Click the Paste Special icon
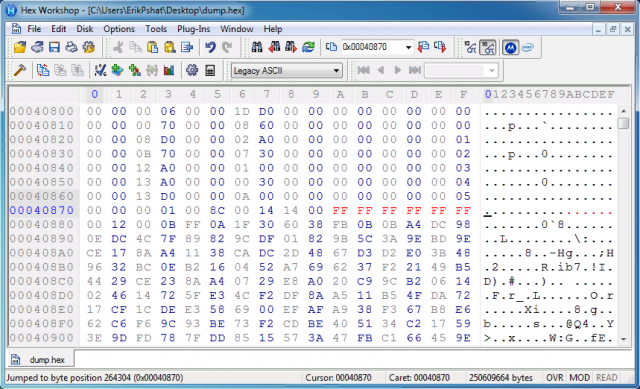The width and height of the screenshot is (640, 389). [x=169, y=47]
